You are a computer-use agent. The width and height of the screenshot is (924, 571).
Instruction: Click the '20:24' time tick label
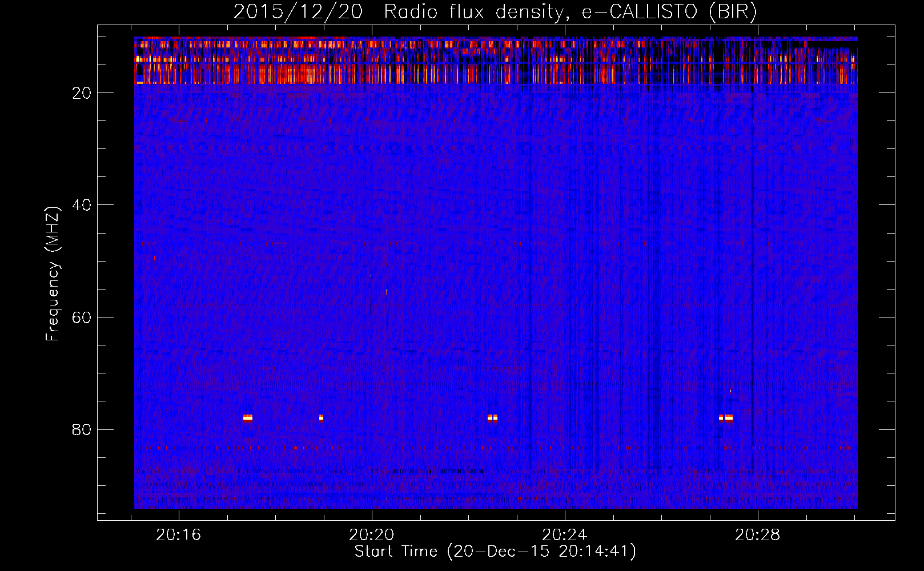pyautogui.click(x=564, y=535)
